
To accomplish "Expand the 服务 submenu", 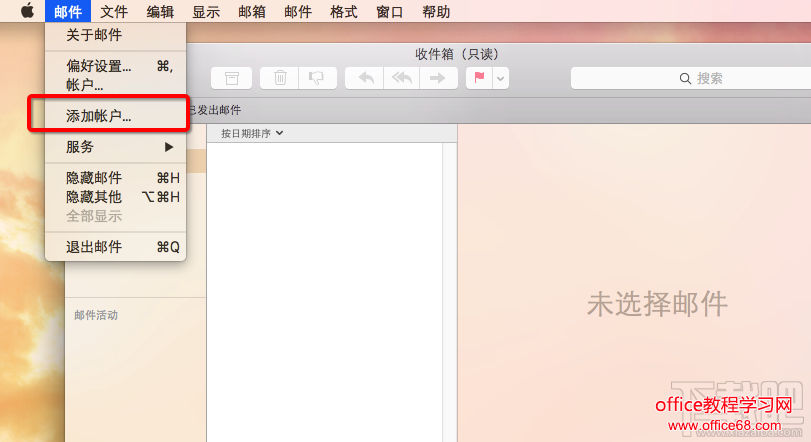I will 115,147.
